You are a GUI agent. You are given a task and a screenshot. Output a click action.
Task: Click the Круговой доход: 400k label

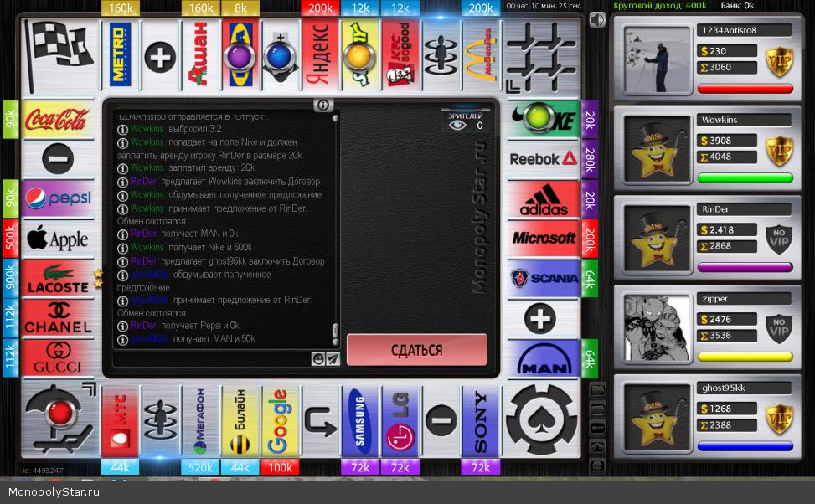660,6
